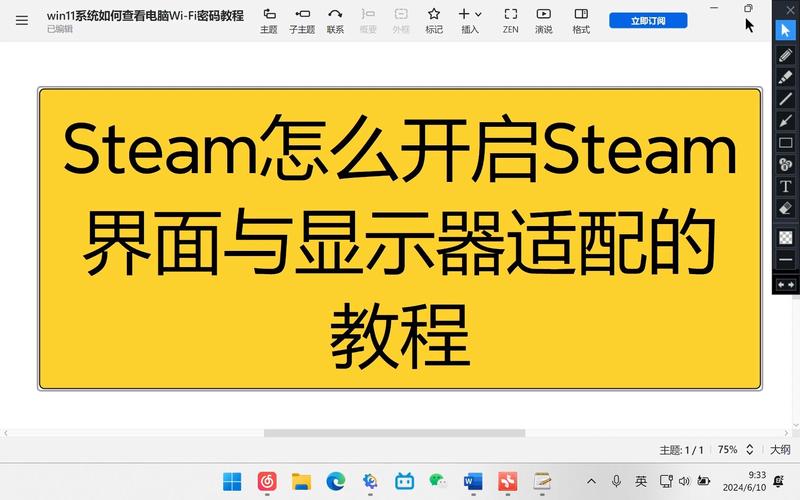Click the zoom up/down stepper arrows
800x500 pixels.
(749, 449)
